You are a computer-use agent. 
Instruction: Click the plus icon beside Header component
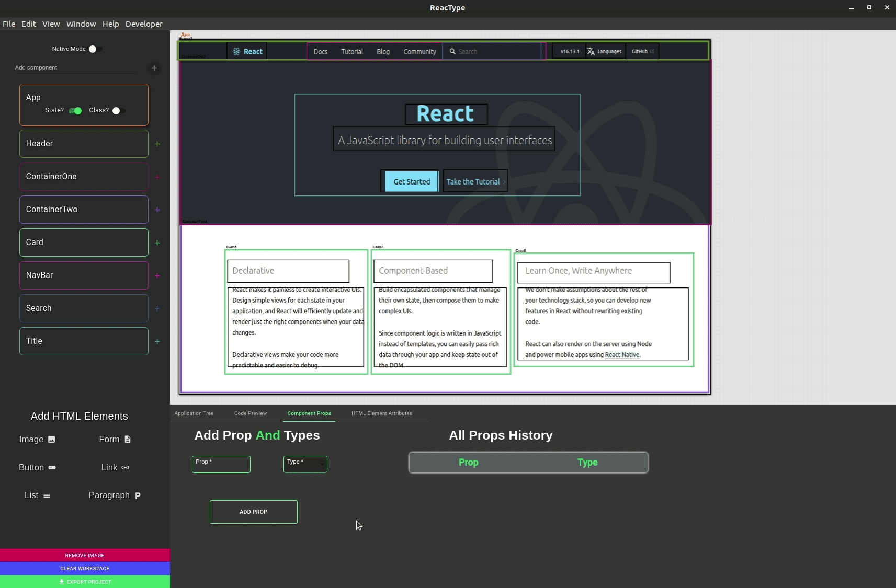coord(157,144)
